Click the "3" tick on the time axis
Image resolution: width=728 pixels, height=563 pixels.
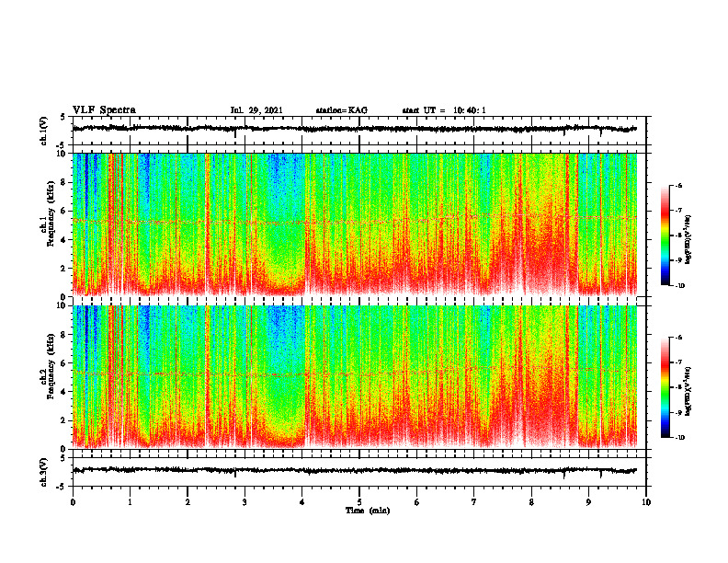click(245, 502)
